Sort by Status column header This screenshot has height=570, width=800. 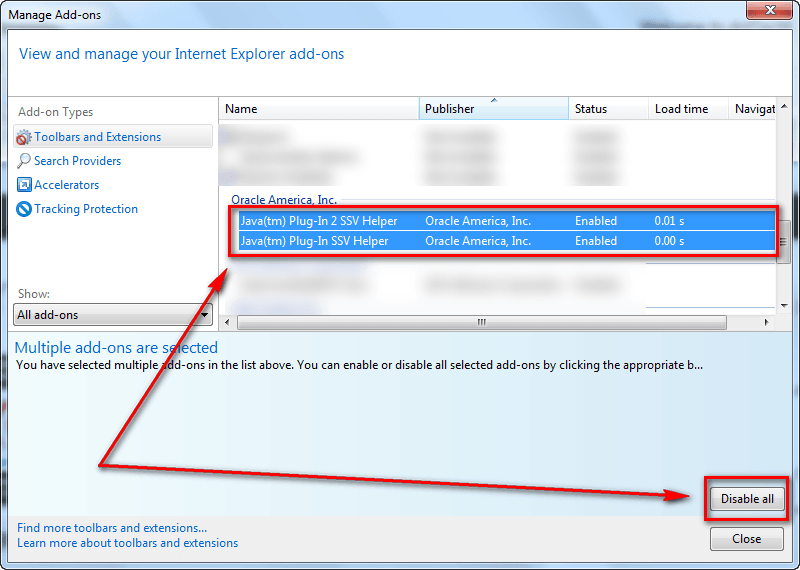pyautogui.click(x=607, y=109)
